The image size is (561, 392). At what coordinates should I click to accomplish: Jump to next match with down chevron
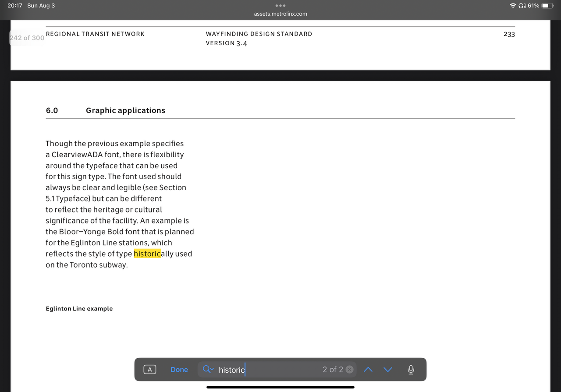[x=388, y=370]
